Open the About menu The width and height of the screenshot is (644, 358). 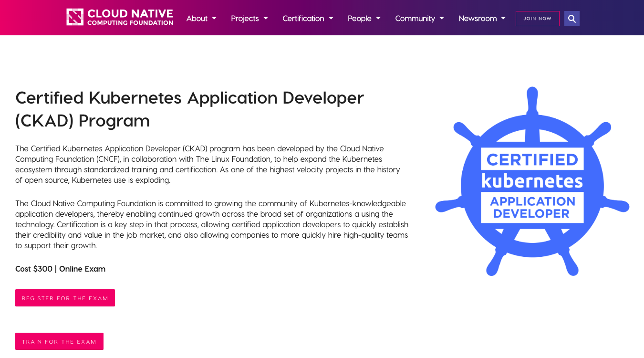197,18
